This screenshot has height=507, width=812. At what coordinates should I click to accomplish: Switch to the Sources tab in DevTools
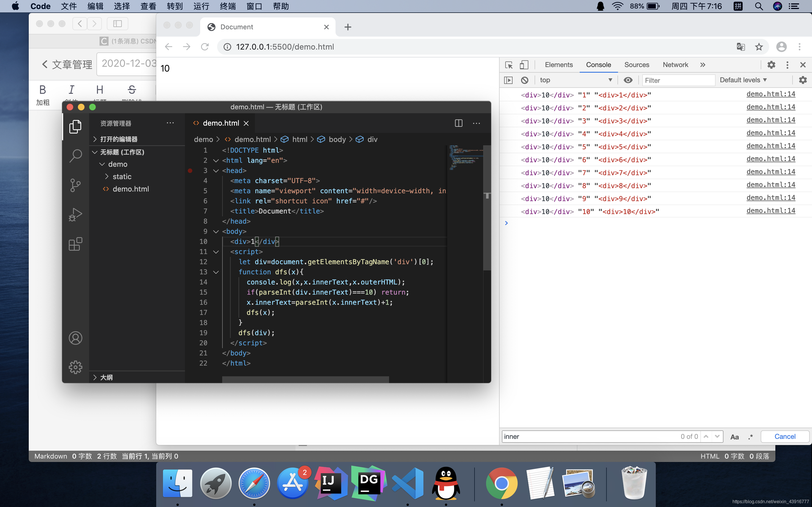[637, 65]
